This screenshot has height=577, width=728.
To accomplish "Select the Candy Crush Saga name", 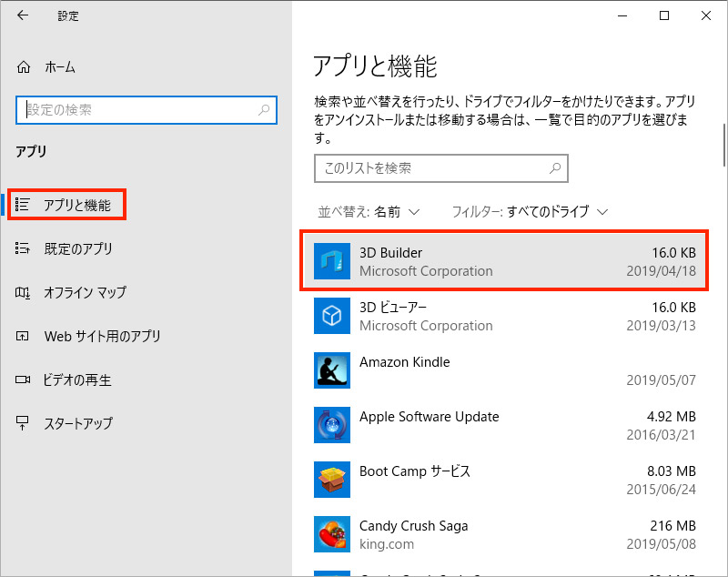I will [x=414, y=526].
